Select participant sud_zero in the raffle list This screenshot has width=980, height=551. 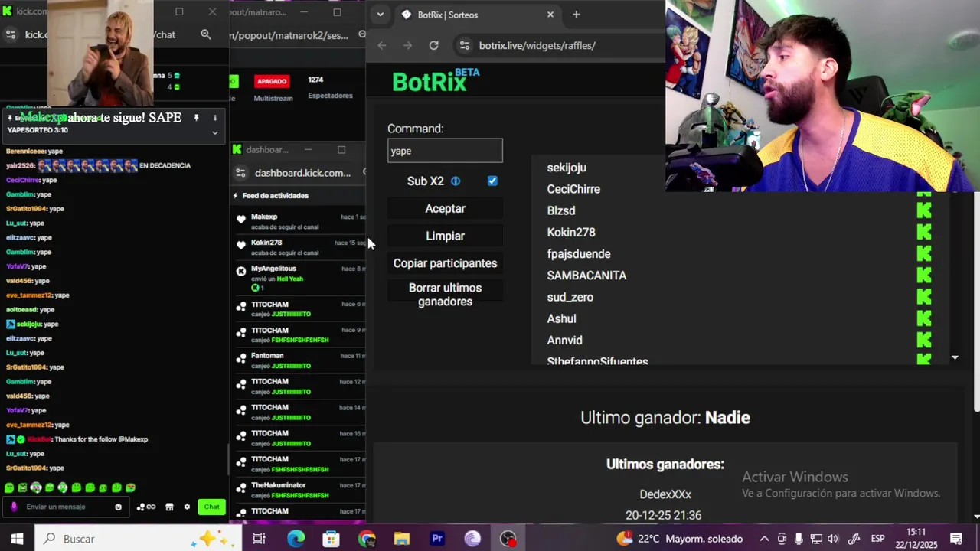pyautogui.click(x=570, y=297)
